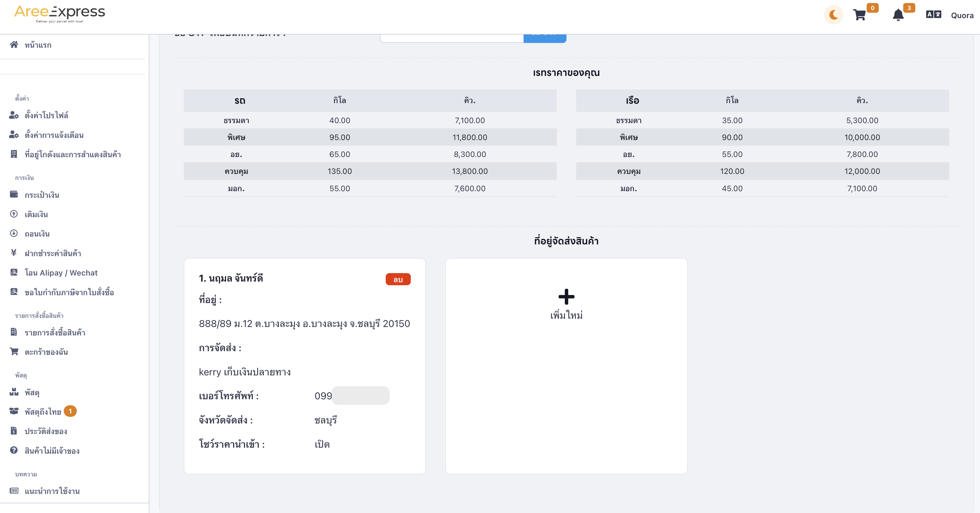Click the ลบ delete button on address
Viewport: 980px width, 513px height.
pos(398,279)
